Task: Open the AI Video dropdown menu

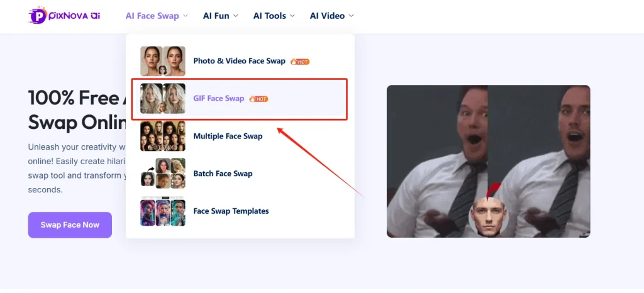Action: click(x=331, y=16)
